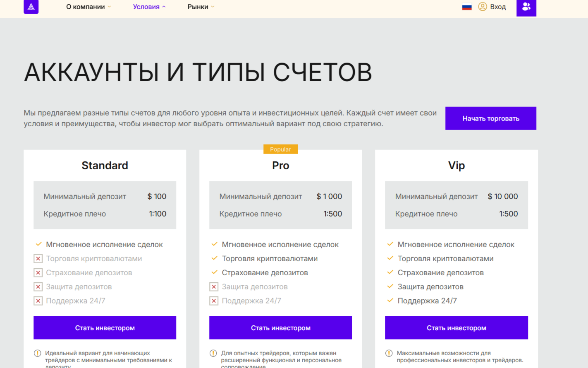Click the $ 100 minimum deposit value
The width and height of the screenshot is (588, 368).
[x=157, y=196]
